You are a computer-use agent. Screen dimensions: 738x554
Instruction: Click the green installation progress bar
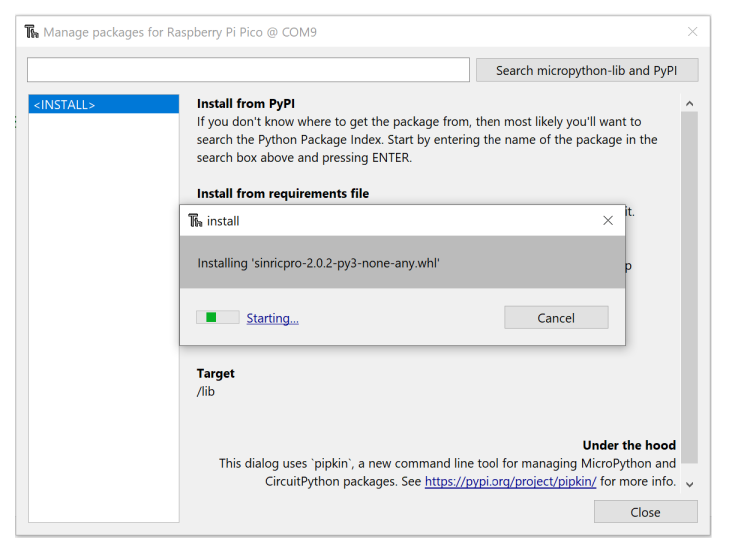click(x=217, y=318)
